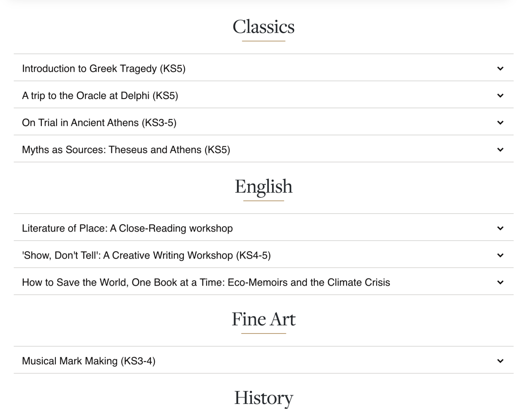The image size is (532, 409).
Task: Click the Fine Art section heading
Action: [263, 319]
